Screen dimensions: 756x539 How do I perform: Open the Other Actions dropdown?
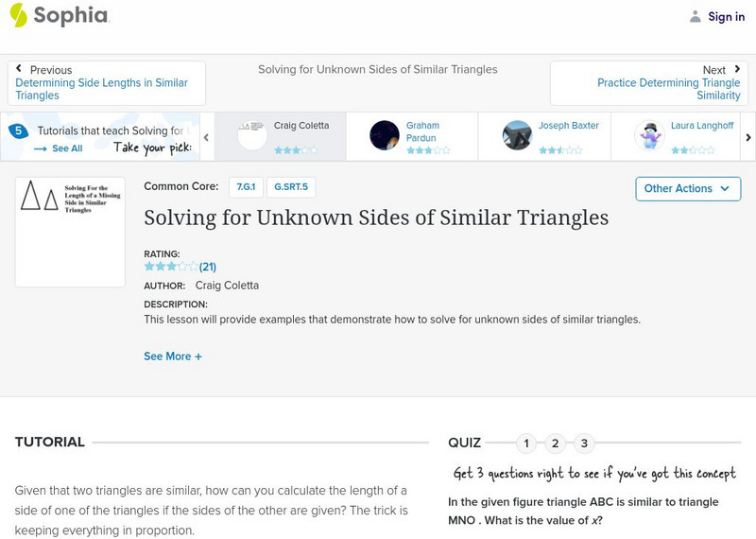coord(687,188)
